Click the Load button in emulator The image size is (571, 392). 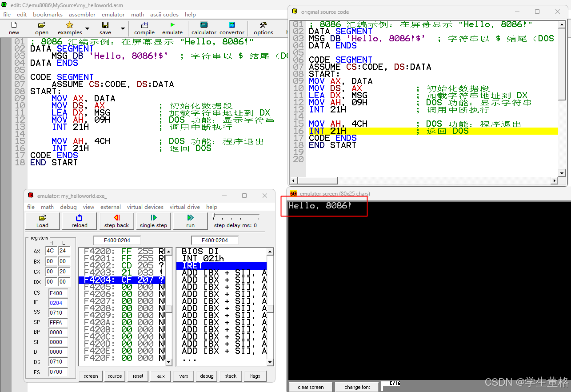(x=42, y=221)
